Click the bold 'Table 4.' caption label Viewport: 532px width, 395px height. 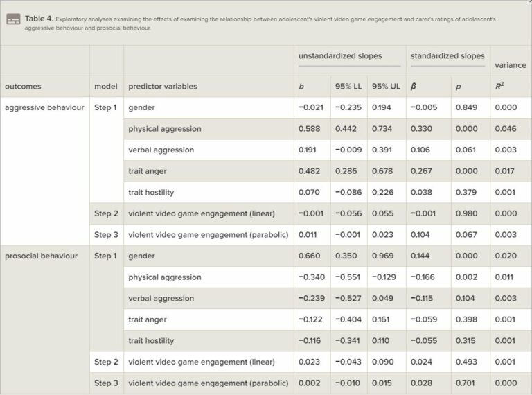pyautogui.click(x=39, y=19)
